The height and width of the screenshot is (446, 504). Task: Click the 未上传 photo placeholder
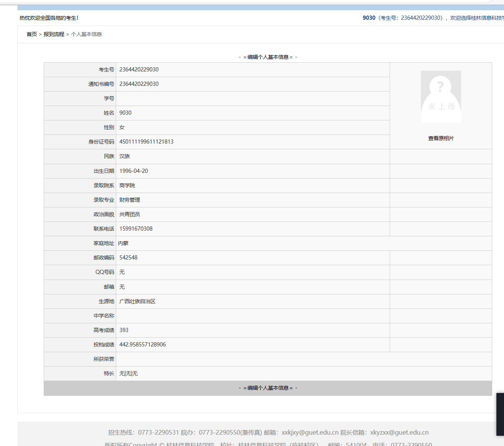[x=441, y=97]
